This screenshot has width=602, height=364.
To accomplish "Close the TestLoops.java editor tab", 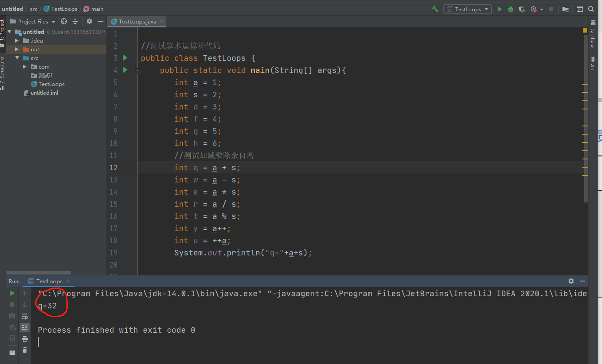I will tap(161, 21).
